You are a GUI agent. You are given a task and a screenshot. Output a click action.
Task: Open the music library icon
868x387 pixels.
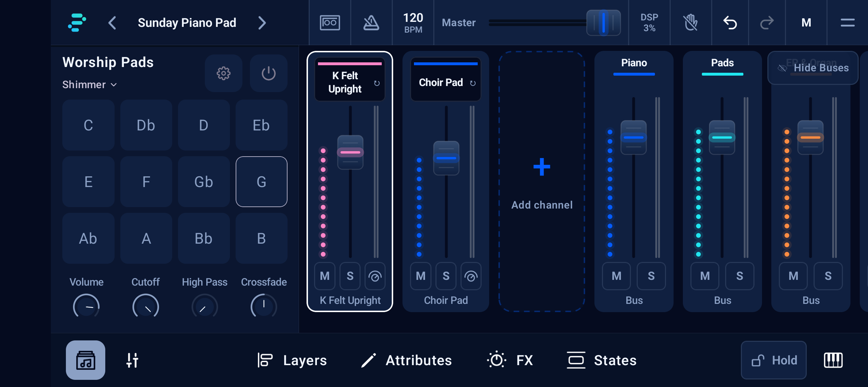(86, 360)
